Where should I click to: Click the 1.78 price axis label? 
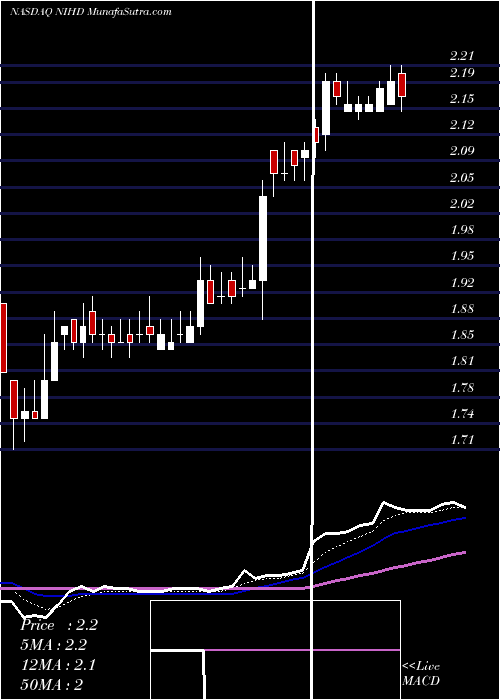tap(462, 387)
